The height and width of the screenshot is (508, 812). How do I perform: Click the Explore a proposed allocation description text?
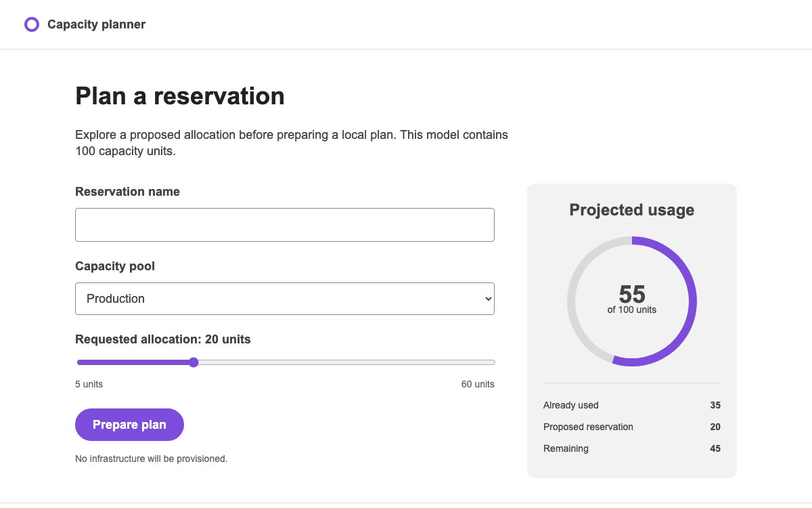[292, 143]
